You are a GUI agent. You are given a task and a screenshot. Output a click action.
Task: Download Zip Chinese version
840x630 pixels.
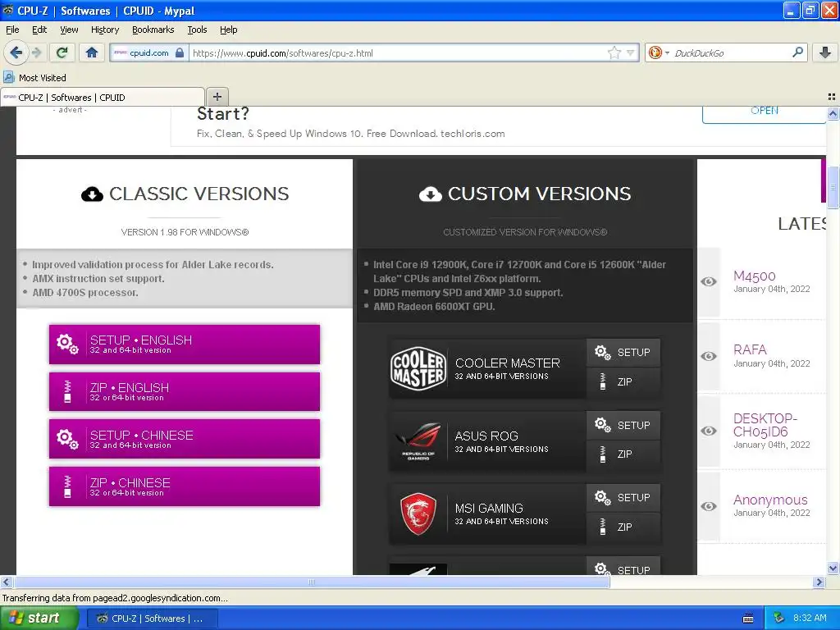(185, 486)
